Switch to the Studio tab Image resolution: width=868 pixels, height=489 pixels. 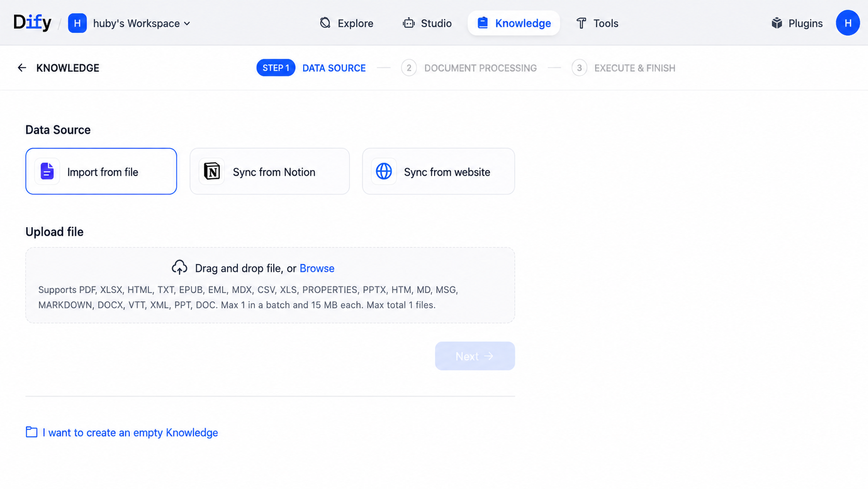[427, 23]
